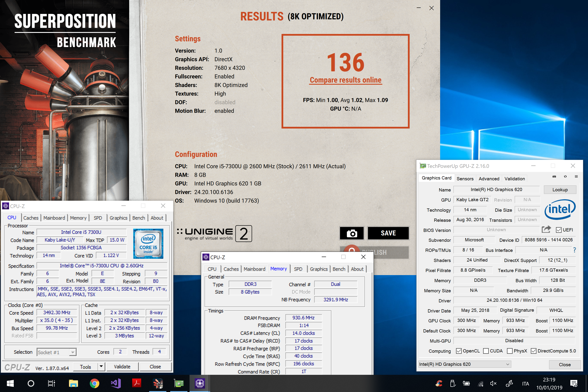Open File Explorer from the taskbar

point(73,383)
